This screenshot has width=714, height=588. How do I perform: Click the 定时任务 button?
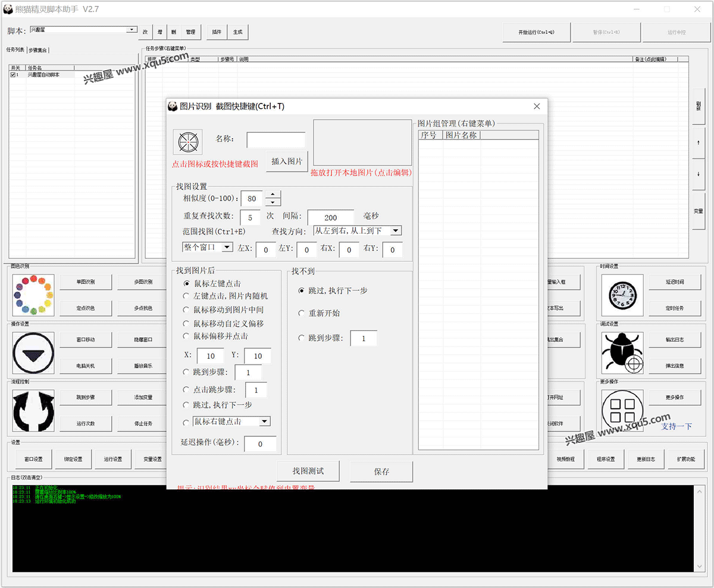(675, 308)
